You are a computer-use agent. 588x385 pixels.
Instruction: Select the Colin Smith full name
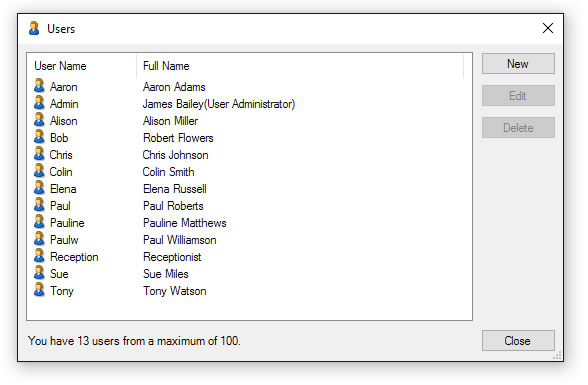(x=168, y=172)
